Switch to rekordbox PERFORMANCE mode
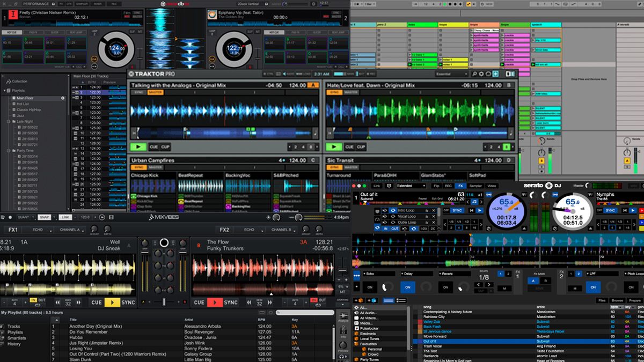Screen dimensions: 644x362 [x=35, y=5]
